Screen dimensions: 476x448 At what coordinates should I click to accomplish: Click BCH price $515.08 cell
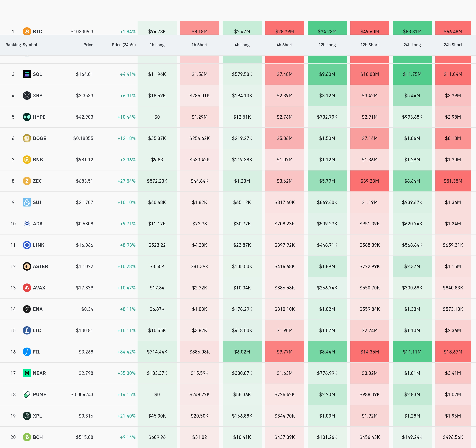click(x=84, y=437)
